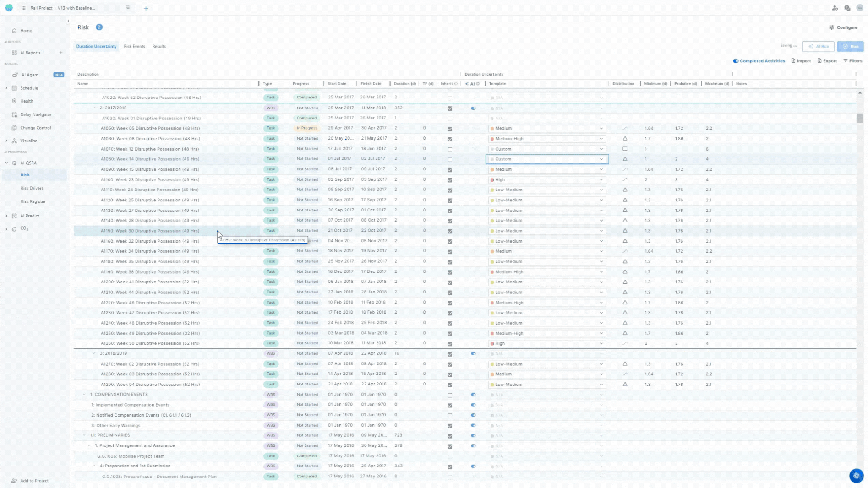Open the Schedule section

(29, 88)
